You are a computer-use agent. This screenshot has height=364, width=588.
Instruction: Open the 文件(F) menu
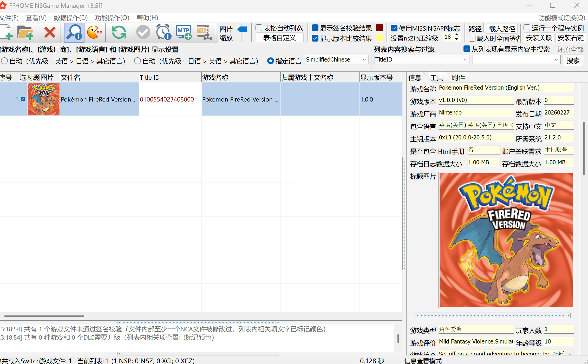pyautogui.click(x=9, y=18)
